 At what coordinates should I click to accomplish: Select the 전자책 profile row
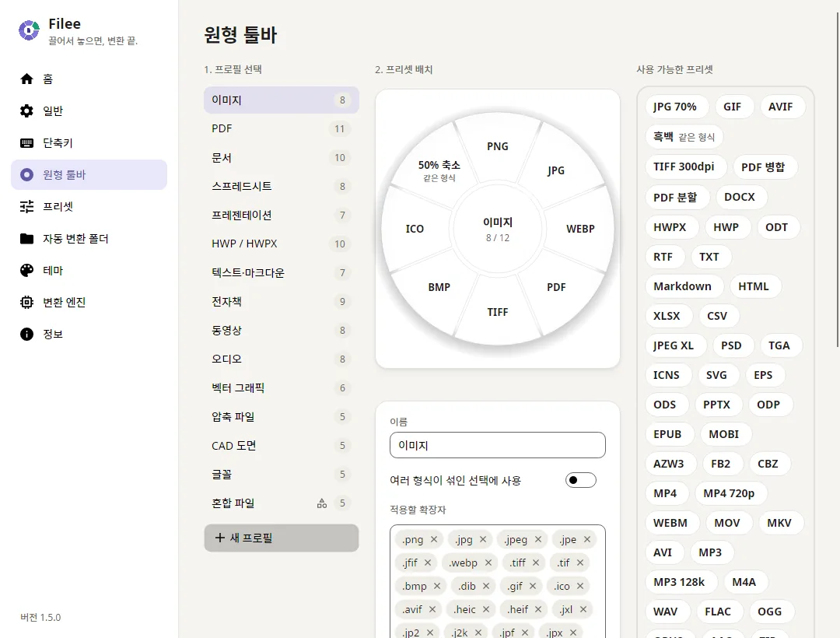(282, 302)
